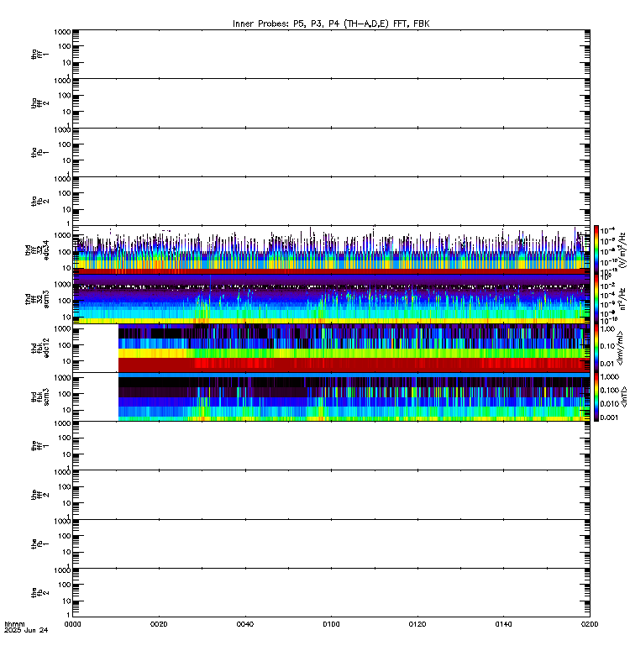
Task: Click the '0.100' color bar tick value
Action: coord(610,390)
